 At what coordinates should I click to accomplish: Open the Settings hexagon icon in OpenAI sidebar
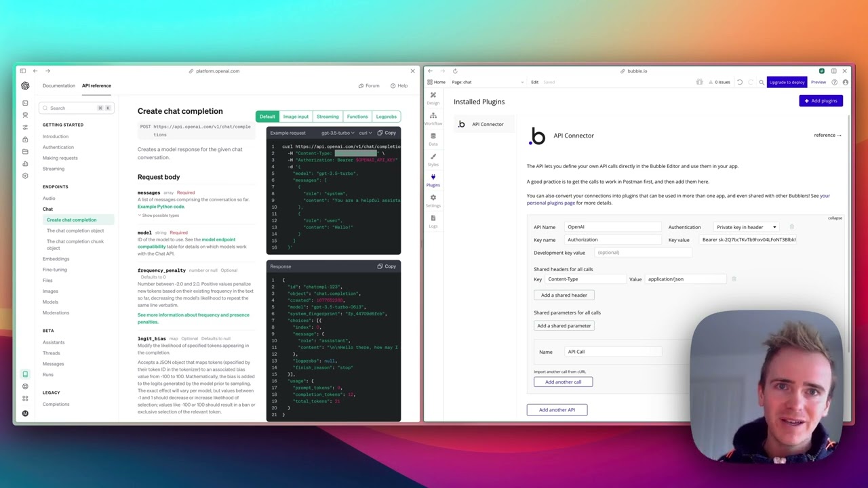pos(25,176)
